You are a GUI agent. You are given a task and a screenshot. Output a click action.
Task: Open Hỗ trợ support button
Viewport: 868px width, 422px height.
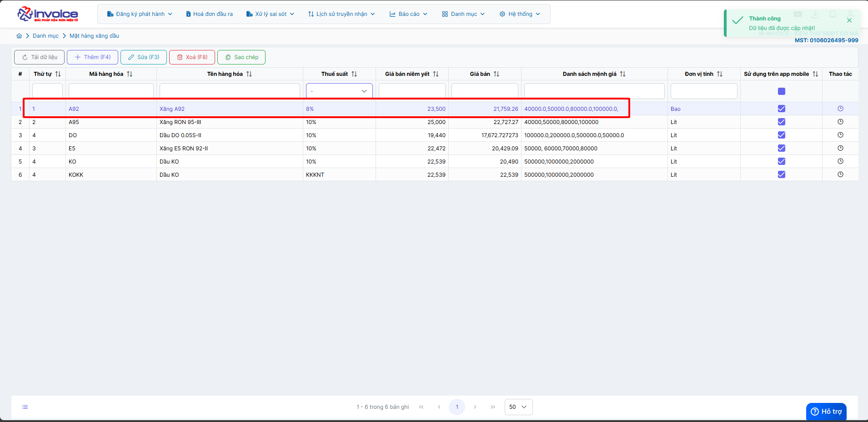(826, 412)
